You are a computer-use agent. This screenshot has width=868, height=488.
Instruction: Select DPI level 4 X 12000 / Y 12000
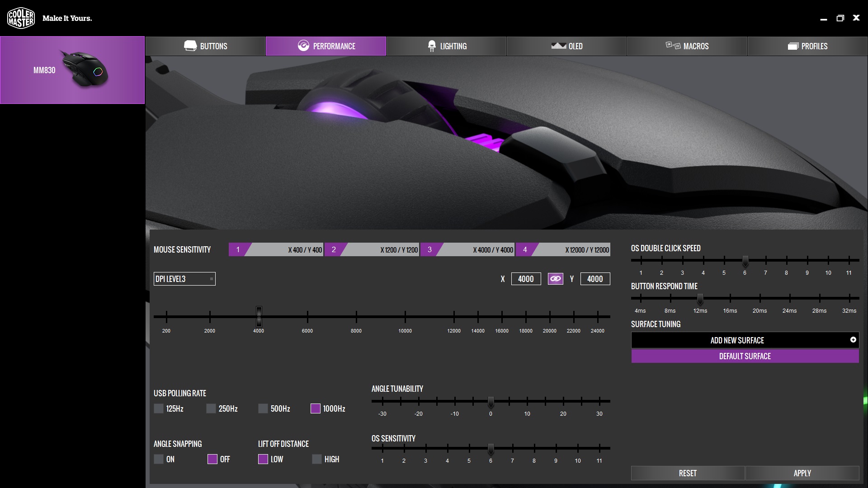(x=563, y=249)
